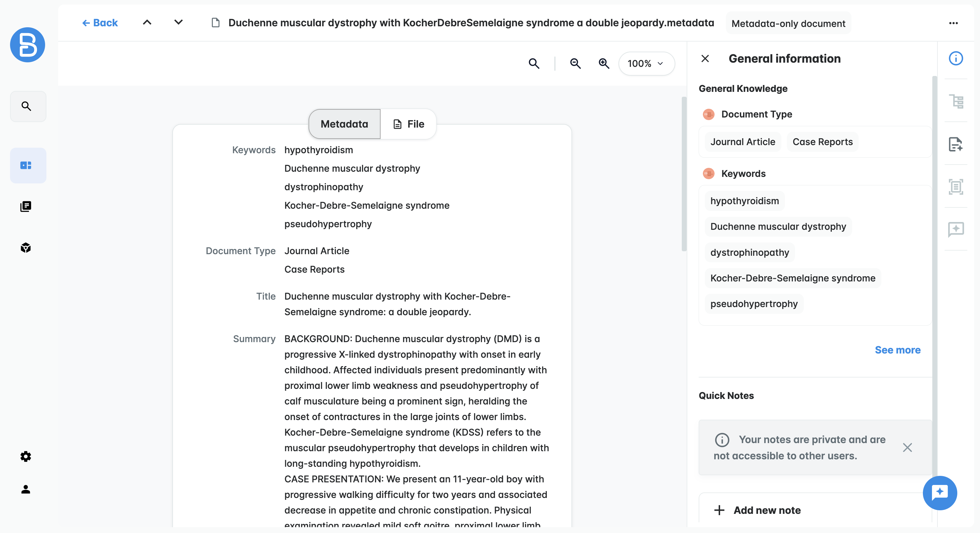Open the 100% zoom level dropdown
The height and width of the screenshot is (533, 980).
coord(646,64)
